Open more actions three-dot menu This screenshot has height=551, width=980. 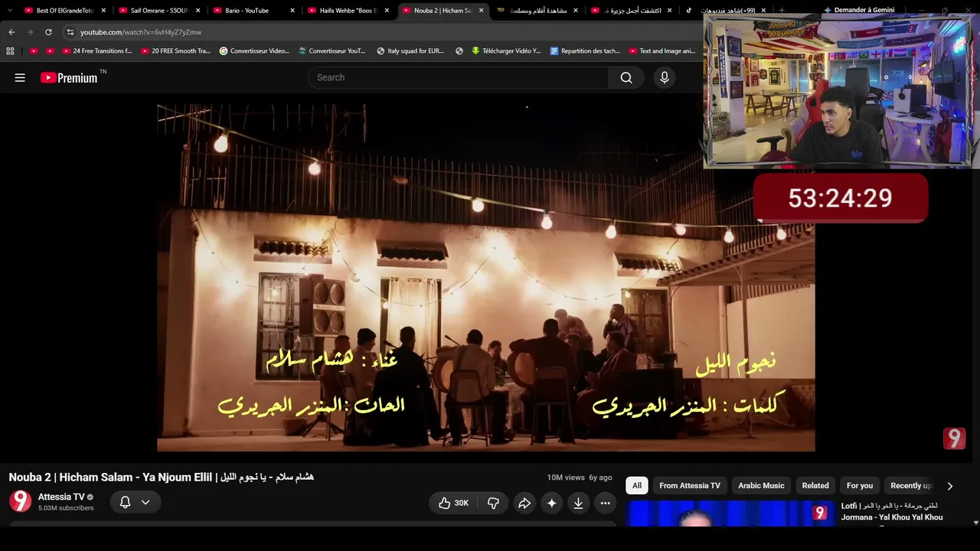pyautogui.click(x=605, y=503)
